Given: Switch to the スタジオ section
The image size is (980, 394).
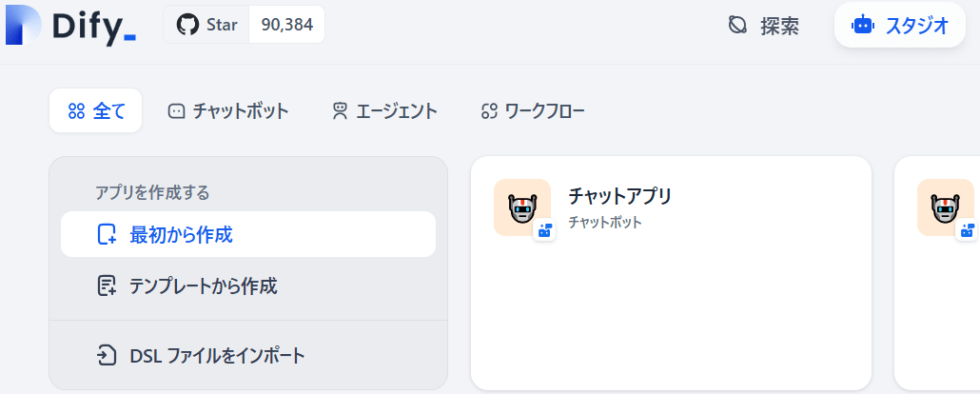Looking at the screenshot, I should pyautogui.click(x=900, y=26).
